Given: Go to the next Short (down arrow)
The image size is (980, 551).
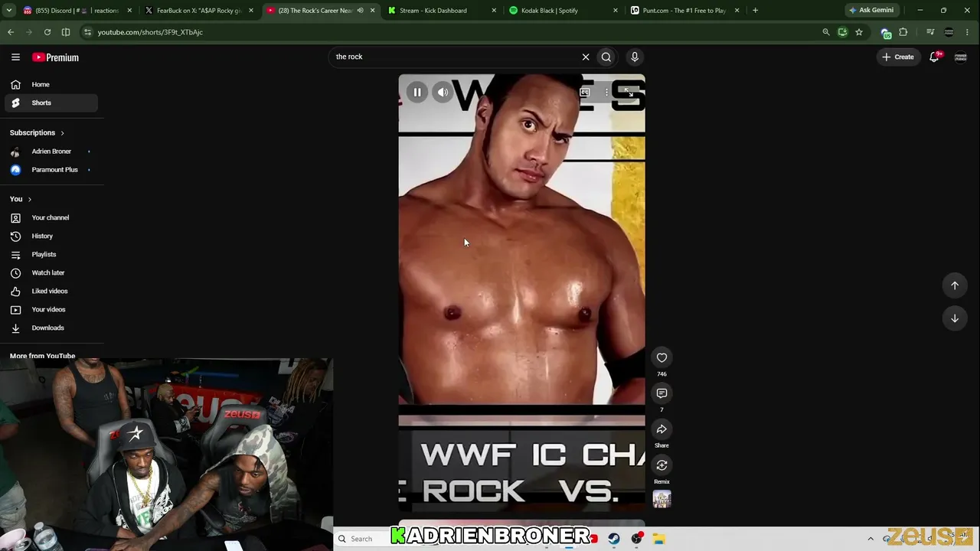Looking at the screenshot, I should coord(955,318).
